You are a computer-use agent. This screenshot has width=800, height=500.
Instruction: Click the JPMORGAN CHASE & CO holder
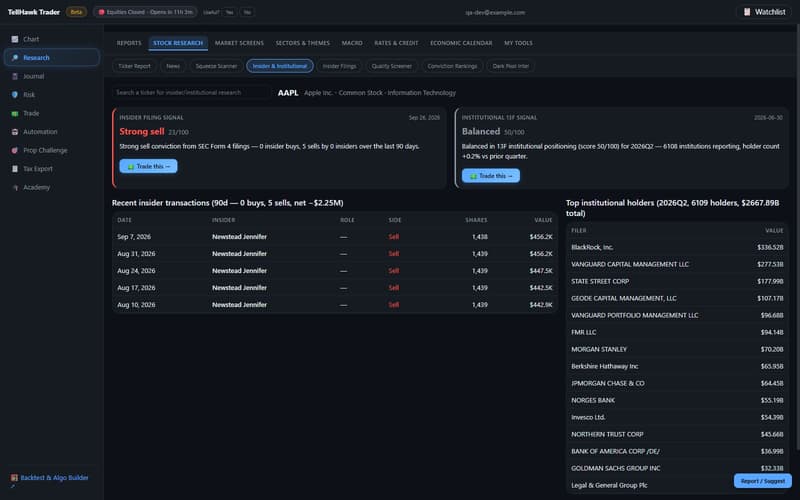pyautogui.click(x=608, y=383)
